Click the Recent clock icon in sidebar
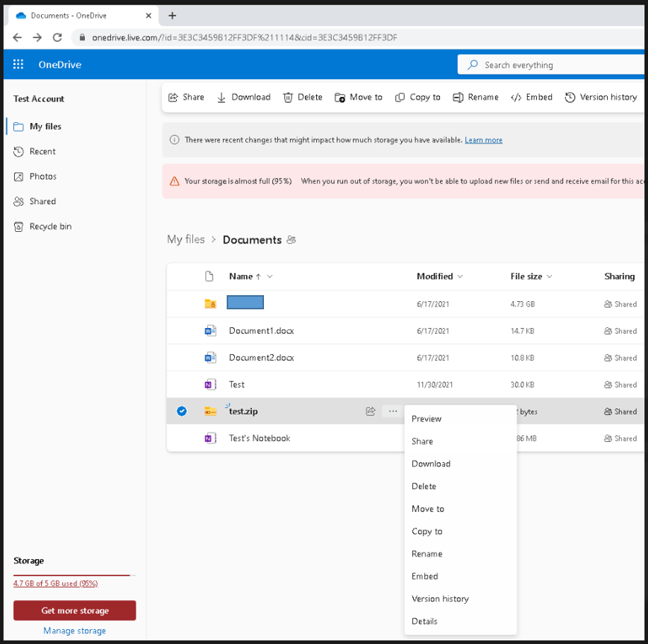This screenshot has height=644, width=648. 19,151
